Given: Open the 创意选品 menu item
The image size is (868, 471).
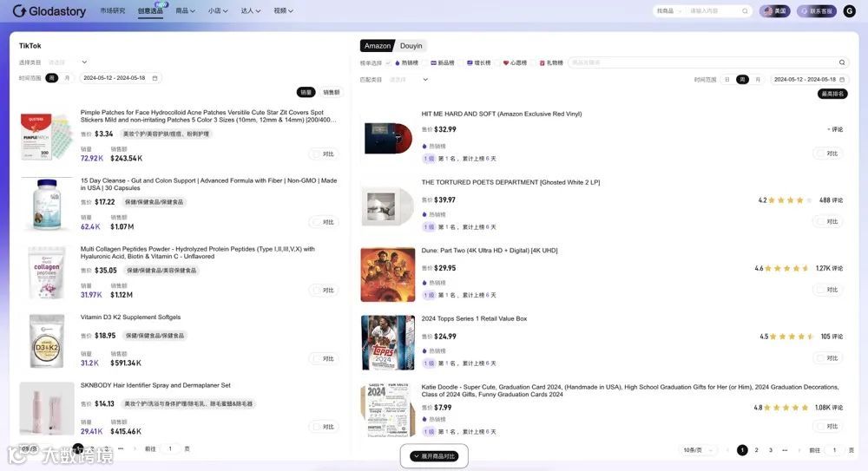Looking at the screenshot, I should (150, 11).
